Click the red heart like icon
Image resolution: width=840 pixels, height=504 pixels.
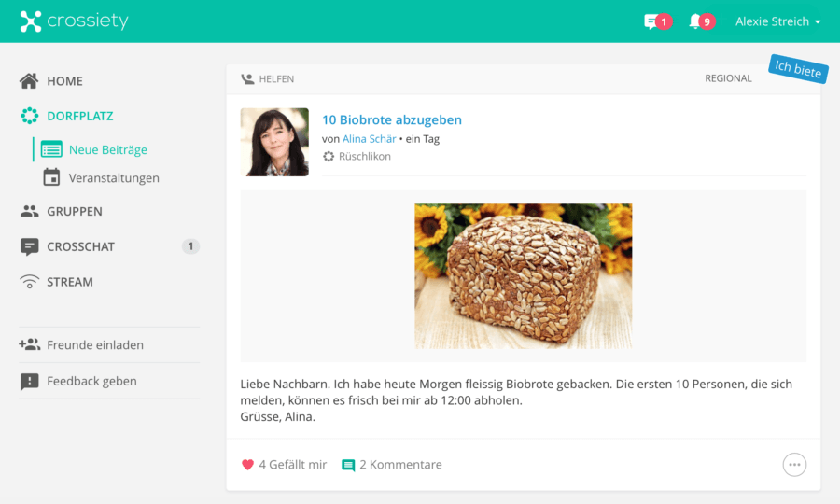pos(247,465)
